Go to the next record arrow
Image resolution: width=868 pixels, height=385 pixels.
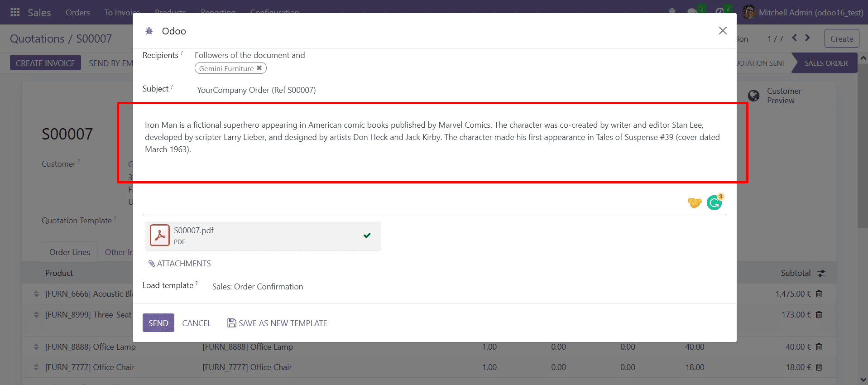coord(807,38)
